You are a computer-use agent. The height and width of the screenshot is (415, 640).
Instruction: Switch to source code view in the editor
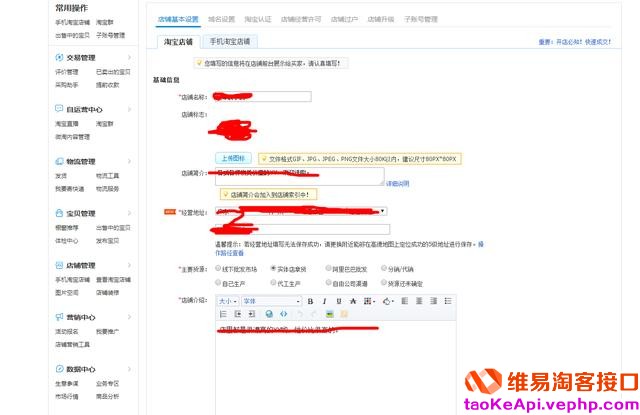284,314
